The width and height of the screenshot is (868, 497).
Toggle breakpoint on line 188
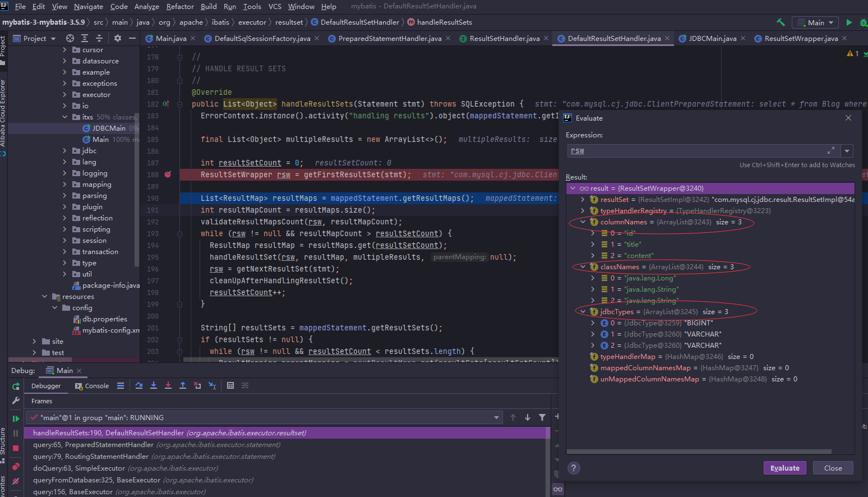[x=168, y=174]
